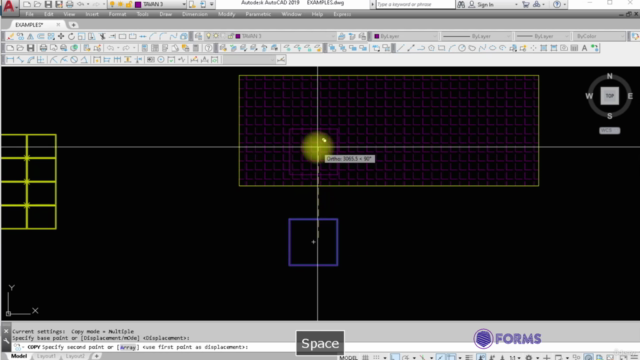Click MODEL button in status bar
Image resolution: width=640 pixels, height=360 pixels.
tap(348, 358)
